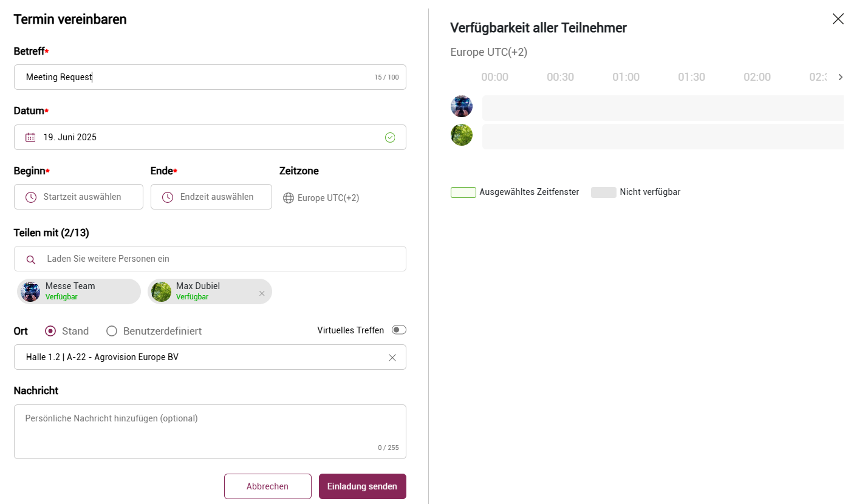The width and height of the screenshot is (851, 504).
Task: Click the clock icon in the Ende field
Action: pos(168,197)
